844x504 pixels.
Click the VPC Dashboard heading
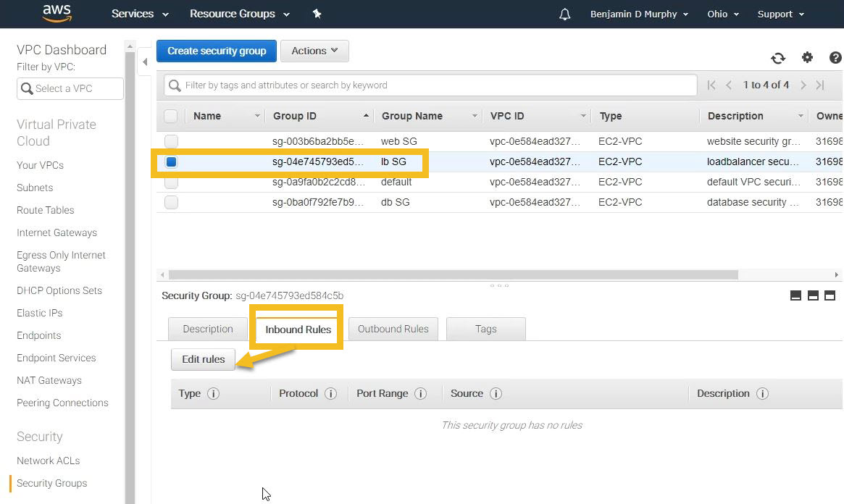click(62, 50)
